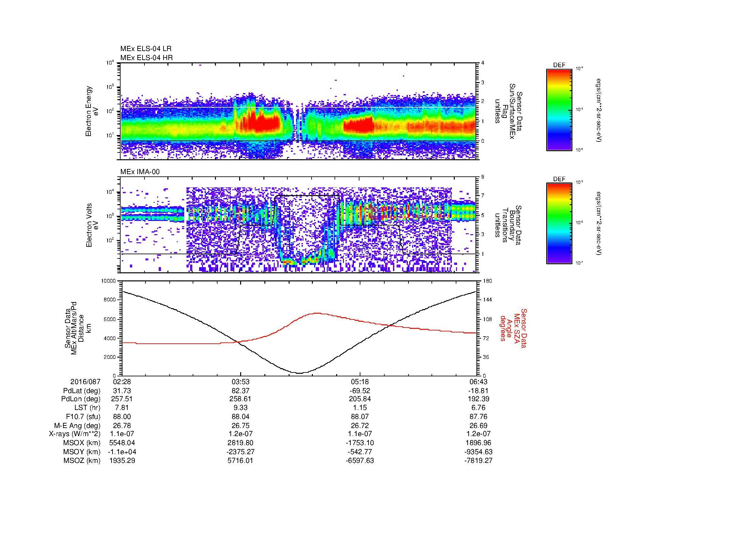The height and width of the screenshot is (534, 756).
Task: Click LST value 1.15
Action: tap(360, 408)
